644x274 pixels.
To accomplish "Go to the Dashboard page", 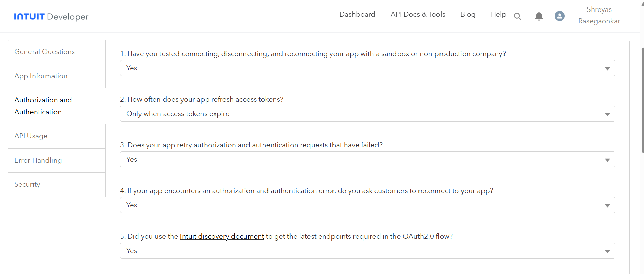I will click(x=357, y=14).
